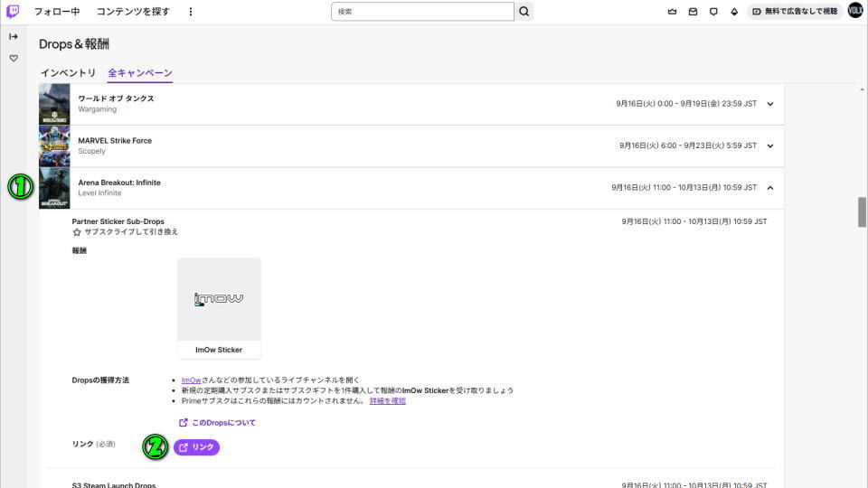Open the three-dot more menu
The image size is (868, 488).
pos(191,12)
